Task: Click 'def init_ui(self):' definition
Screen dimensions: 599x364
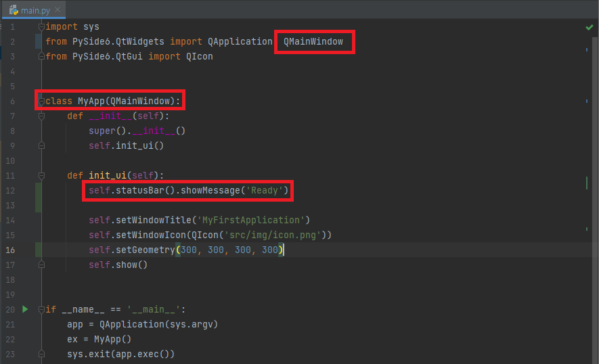Action: [x=115, y=176]
